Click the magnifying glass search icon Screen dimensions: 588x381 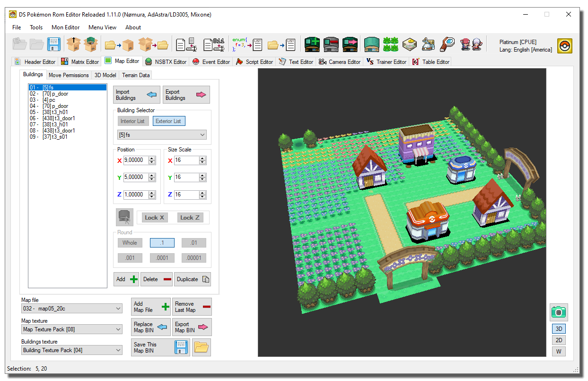pos(447,44)
